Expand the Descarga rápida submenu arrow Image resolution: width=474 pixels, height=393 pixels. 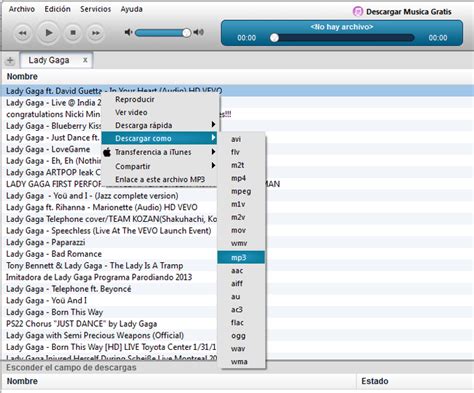[x=213, y=125]
